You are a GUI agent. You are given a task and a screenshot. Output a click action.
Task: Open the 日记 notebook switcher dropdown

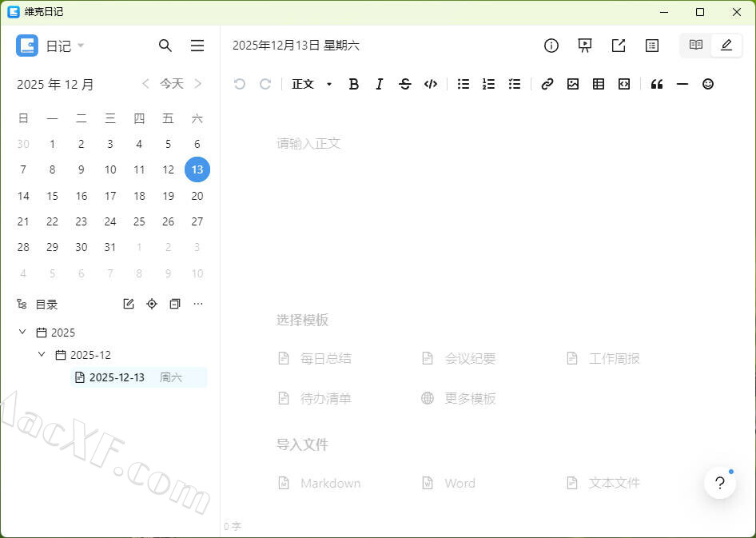66,46
